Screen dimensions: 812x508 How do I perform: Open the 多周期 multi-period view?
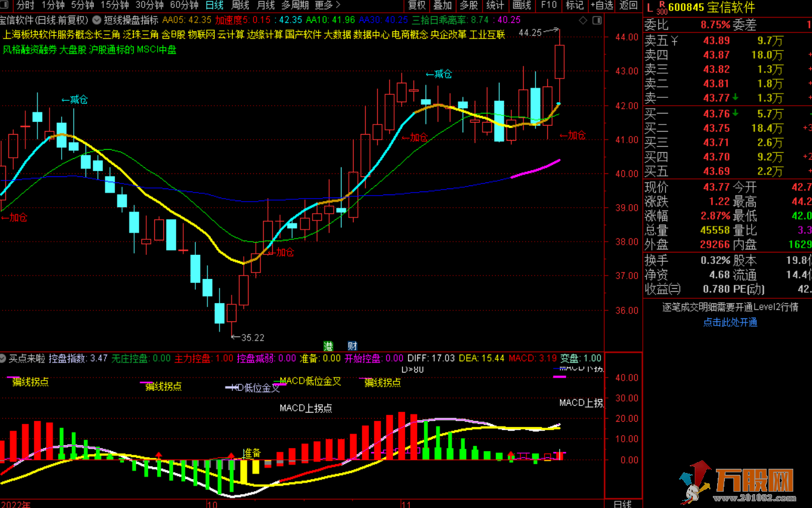click(295, 5)
